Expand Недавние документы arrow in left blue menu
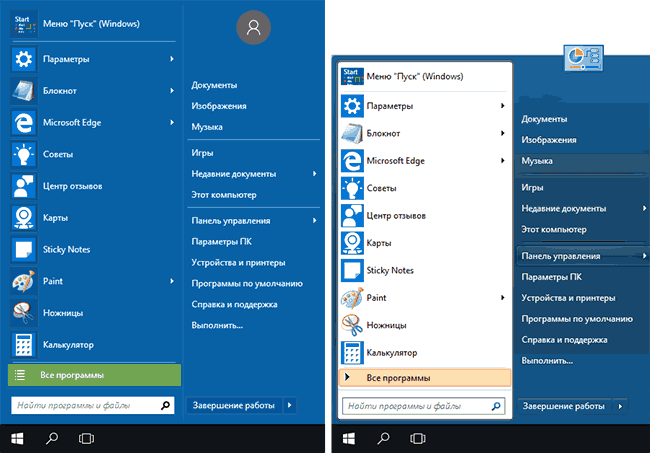 (315, 174)
